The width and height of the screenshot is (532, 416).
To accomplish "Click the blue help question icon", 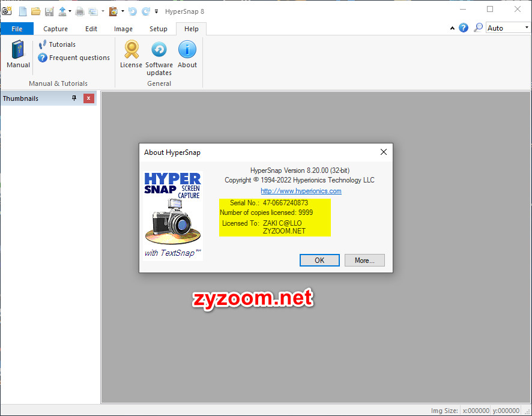I will pos(464,28).
